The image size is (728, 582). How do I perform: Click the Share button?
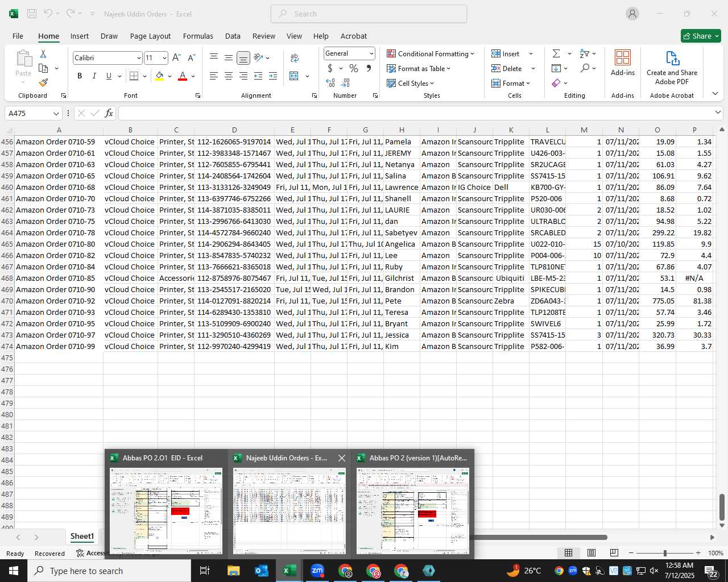tap(701, 36)
